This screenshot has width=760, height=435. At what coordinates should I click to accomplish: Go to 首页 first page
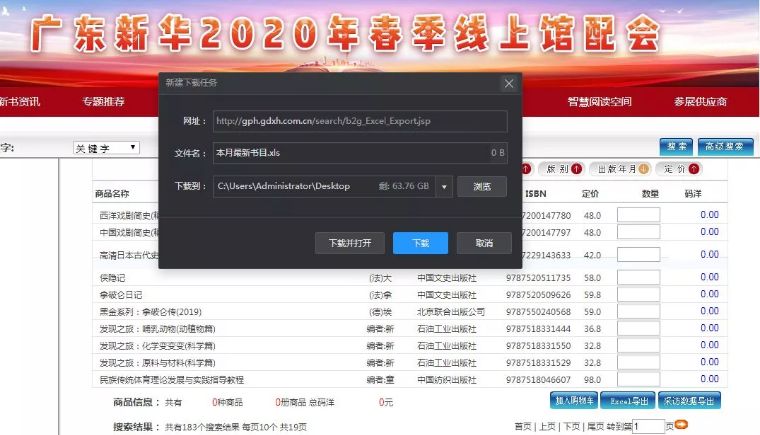522,426
